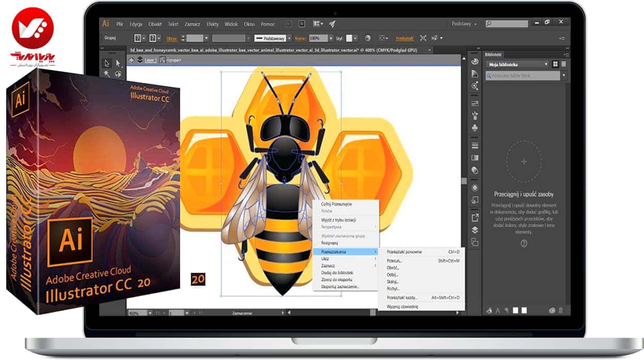Open the Gradient panel icon in dock
The width and height of the screenshot is (644, 360).
(x=475, y=158)
